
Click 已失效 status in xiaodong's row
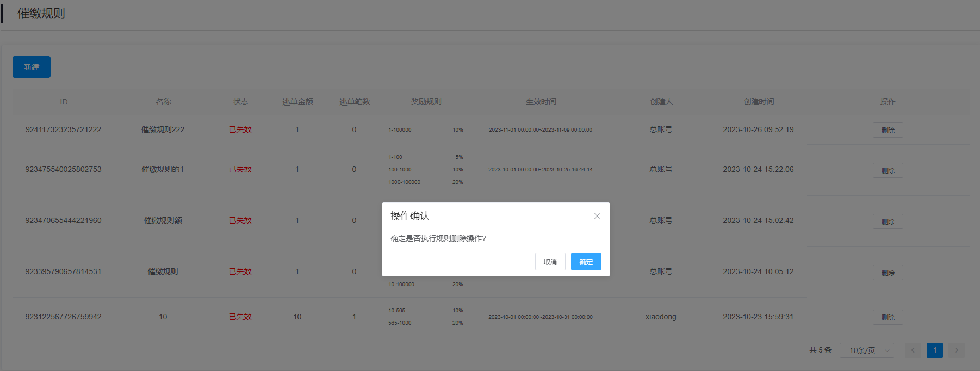tap(240, 317)
